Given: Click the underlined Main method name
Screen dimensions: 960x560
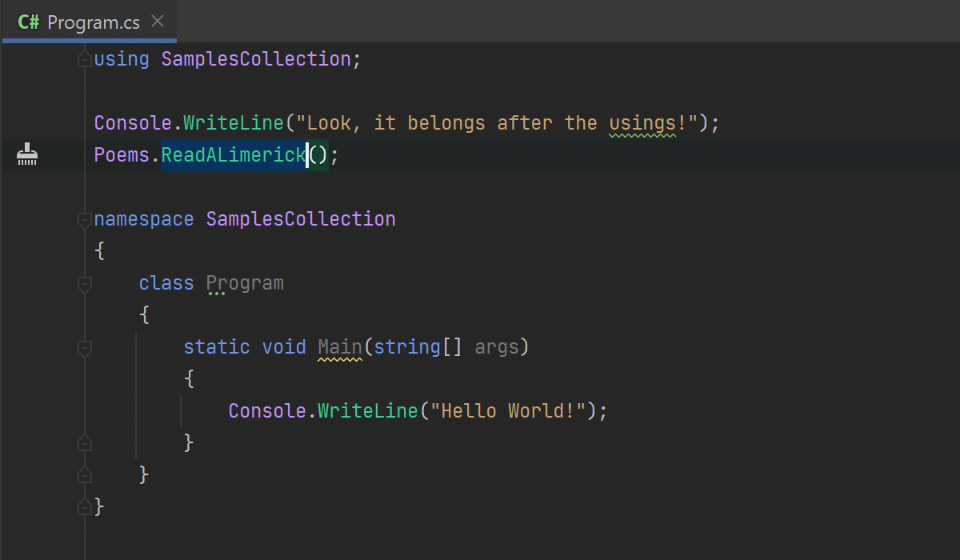Looking at the screenshot, I should pos(340,347).
